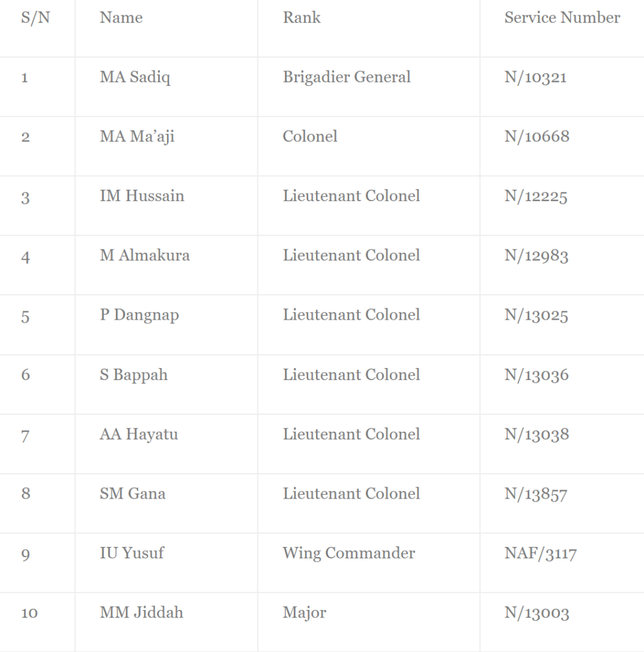Select the name IM Hussain

click(x=142, y=196)
